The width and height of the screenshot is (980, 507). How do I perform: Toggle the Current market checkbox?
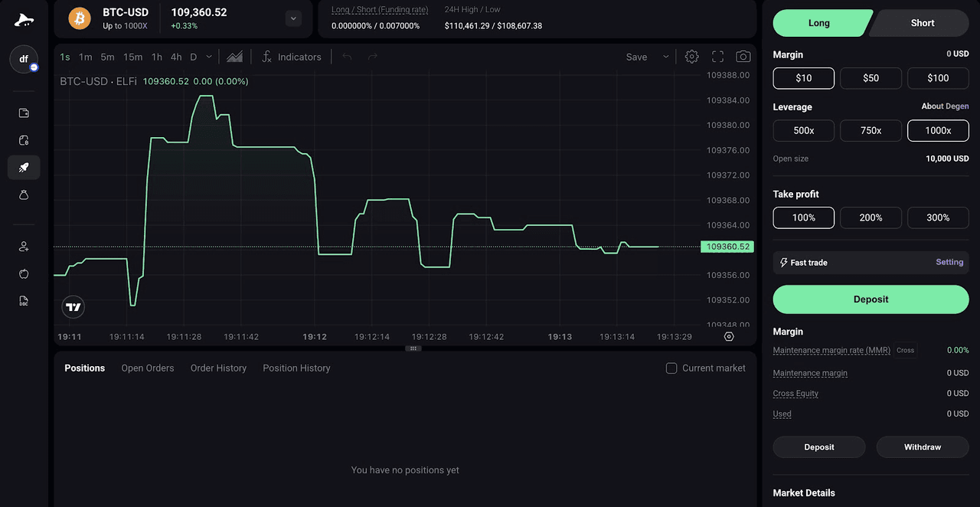coord(671,368)
